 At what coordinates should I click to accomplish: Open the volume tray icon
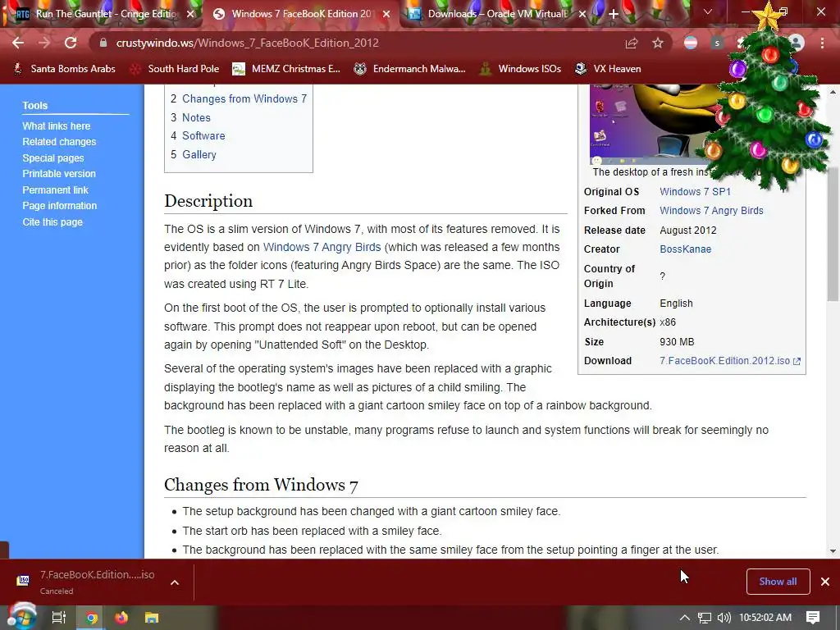724,618
